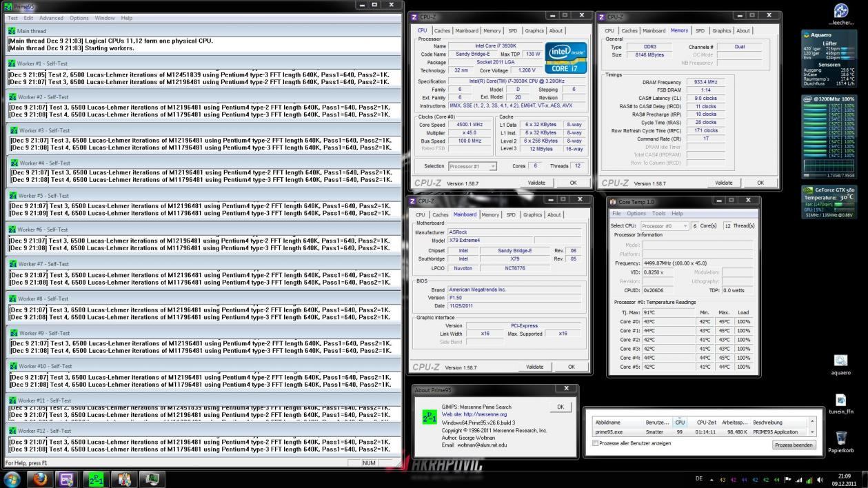Open the Advanced menu in Prime95
The height and width of the screenshot is (488, 868).
click(x=51, y=18)
